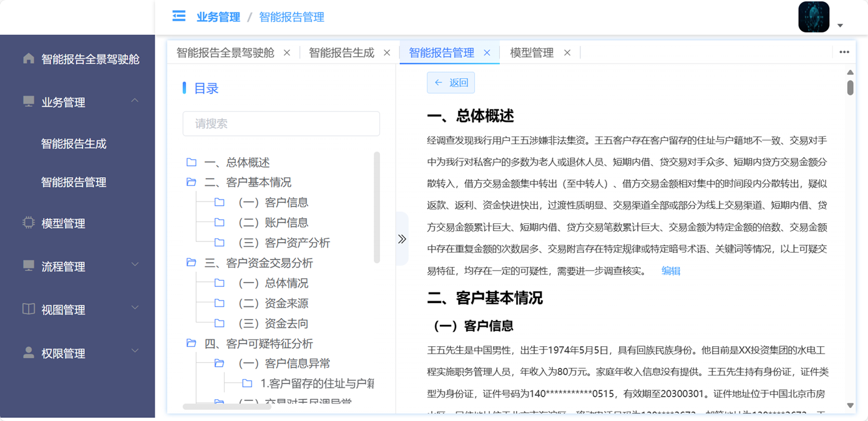Image resolution: width=868 pixels, height=421 pixels.
Task: Click the folder icon next to （三）资金去向
Action: point(220,323)
